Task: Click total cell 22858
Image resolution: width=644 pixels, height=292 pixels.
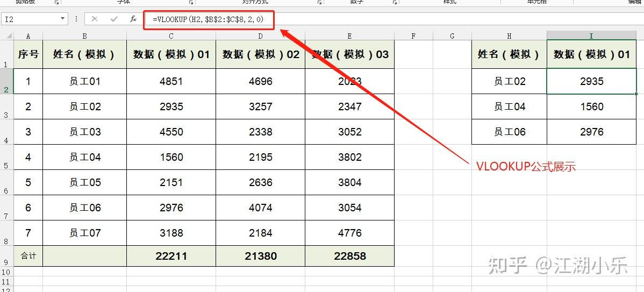Action: point(349,257)
